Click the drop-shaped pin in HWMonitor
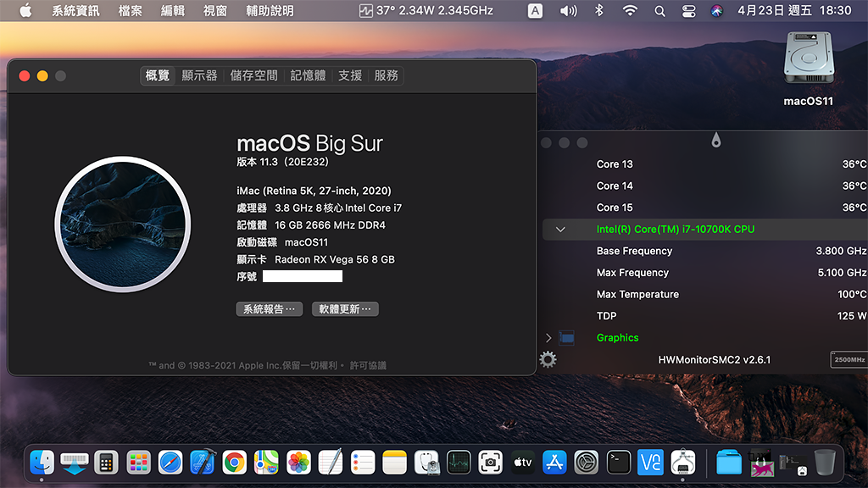 [715, 140]
